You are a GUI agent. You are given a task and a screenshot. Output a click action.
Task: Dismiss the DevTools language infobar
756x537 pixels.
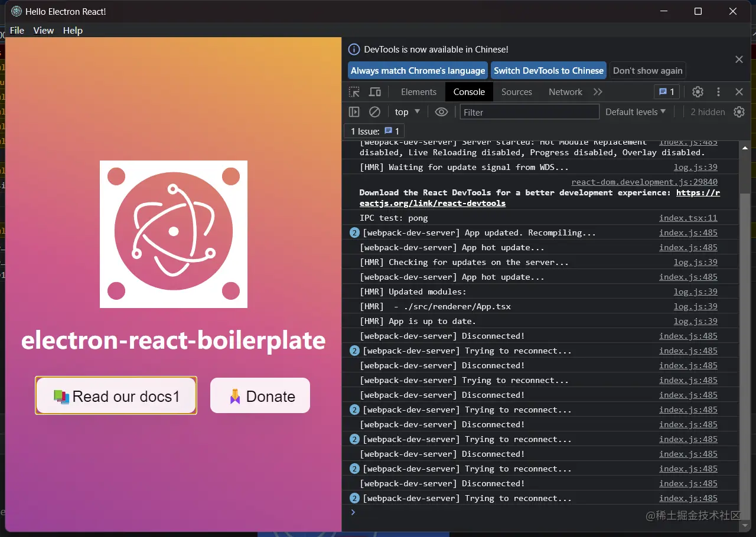[739, 59]
